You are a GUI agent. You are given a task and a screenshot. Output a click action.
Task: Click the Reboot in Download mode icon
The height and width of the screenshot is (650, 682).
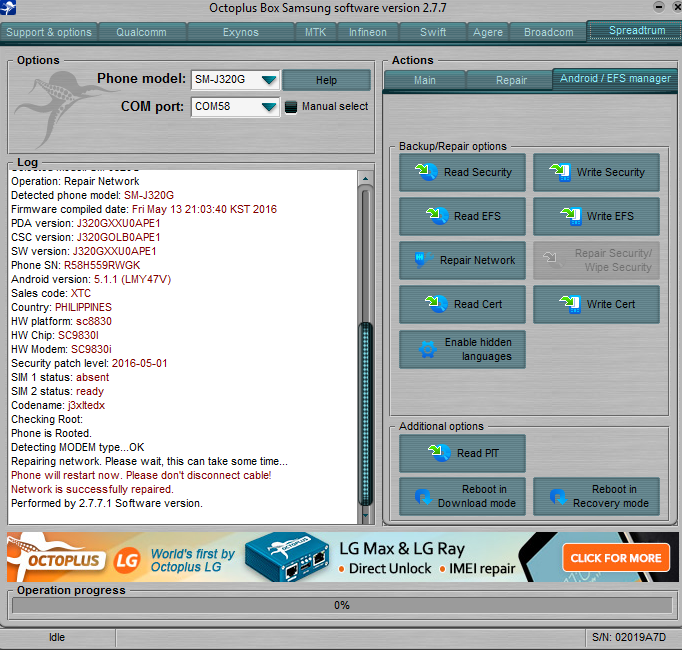[x=423, y=496]
